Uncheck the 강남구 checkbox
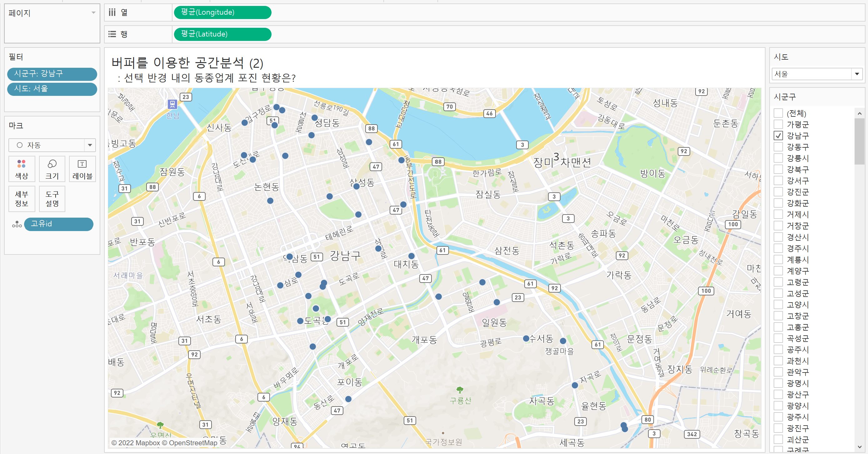868x454 pixels. coord(778,136)
